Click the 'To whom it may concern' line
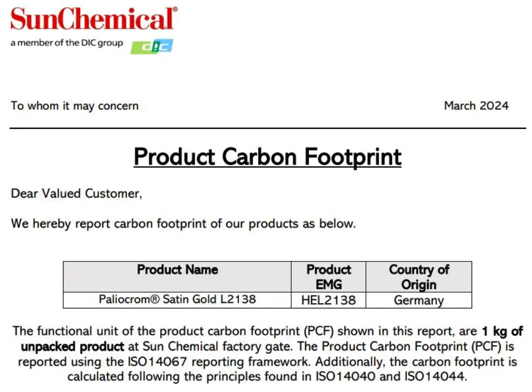532x392 pixels. 74,106
